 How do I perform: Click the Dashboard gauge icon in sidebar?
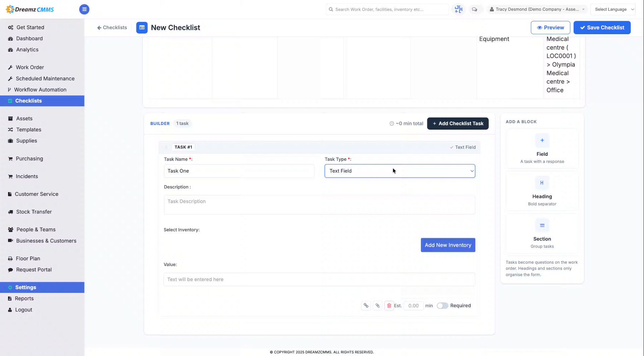(x=10, y=39)
